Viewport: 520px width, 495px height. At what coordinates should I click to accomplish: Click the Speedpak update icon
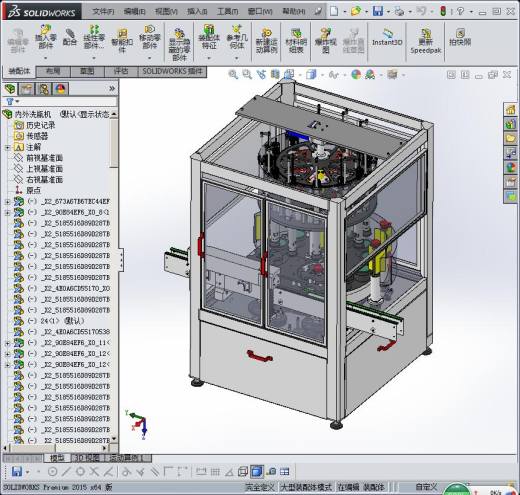[426, 41]
